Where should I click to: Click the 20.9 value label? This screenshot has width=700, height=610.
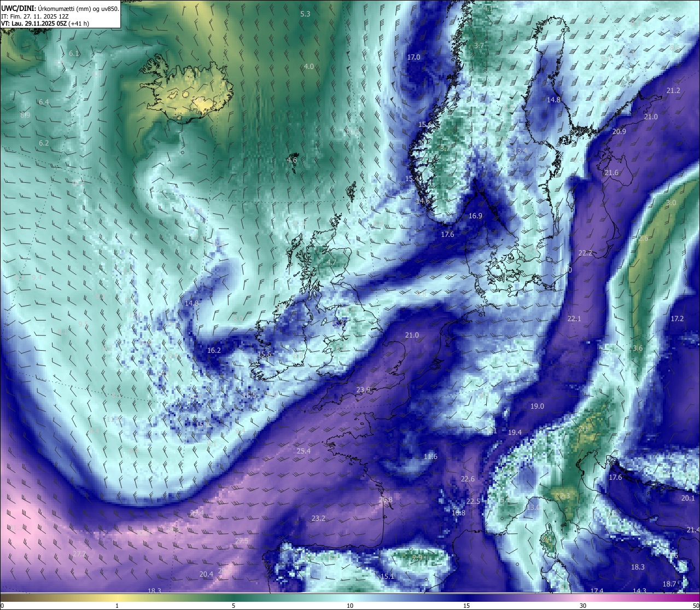[619, 131]
